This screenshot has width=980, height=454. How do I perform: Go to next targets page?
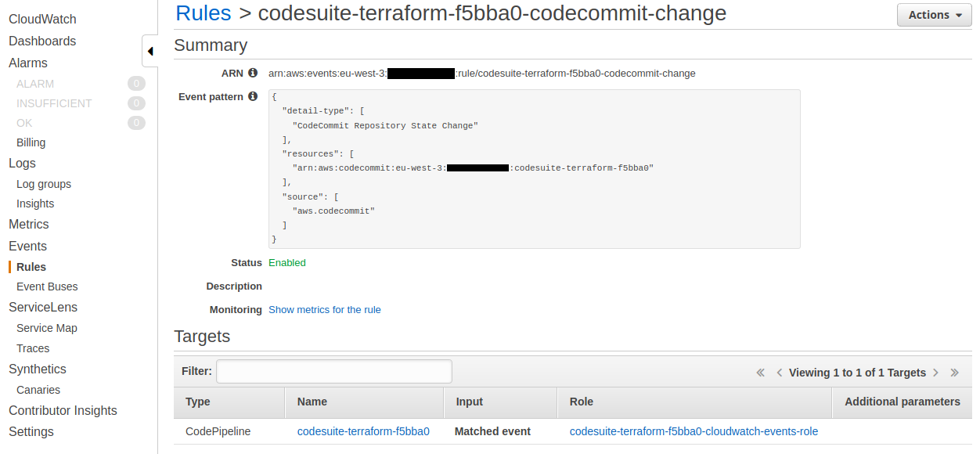point(936,373)
